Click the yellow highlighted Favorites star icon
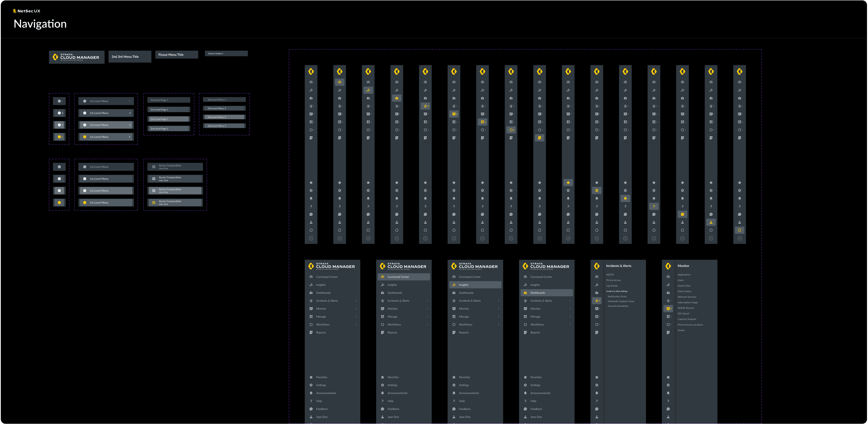Image resolution: width=868 pixels, height=425 pixels. (x=568, y=183)
